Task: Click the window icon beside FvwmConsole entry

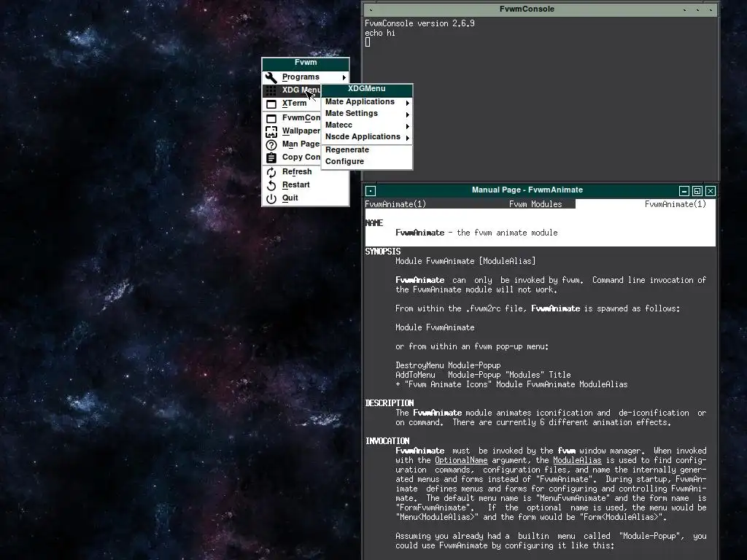Action: click(x=271, y=119)
